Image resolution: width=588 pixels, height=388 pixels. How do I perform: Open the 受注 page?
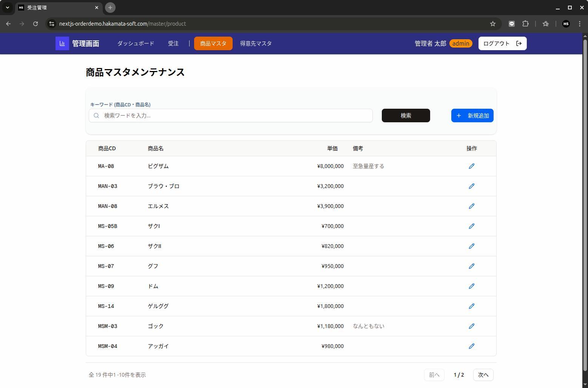(173, 43)
